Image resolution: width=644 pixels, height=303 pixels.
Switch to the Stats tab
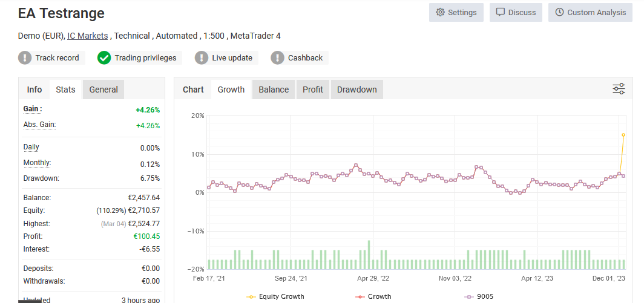[65, 90]
